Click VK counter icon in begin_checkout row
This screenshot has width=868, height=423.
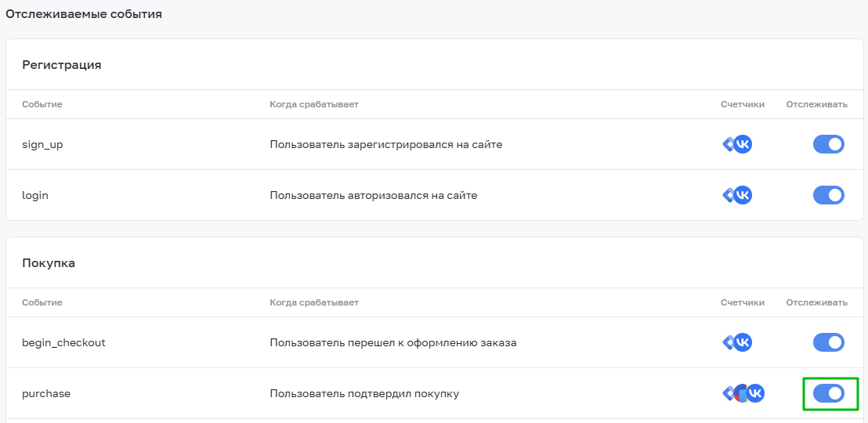coord(743,343)
